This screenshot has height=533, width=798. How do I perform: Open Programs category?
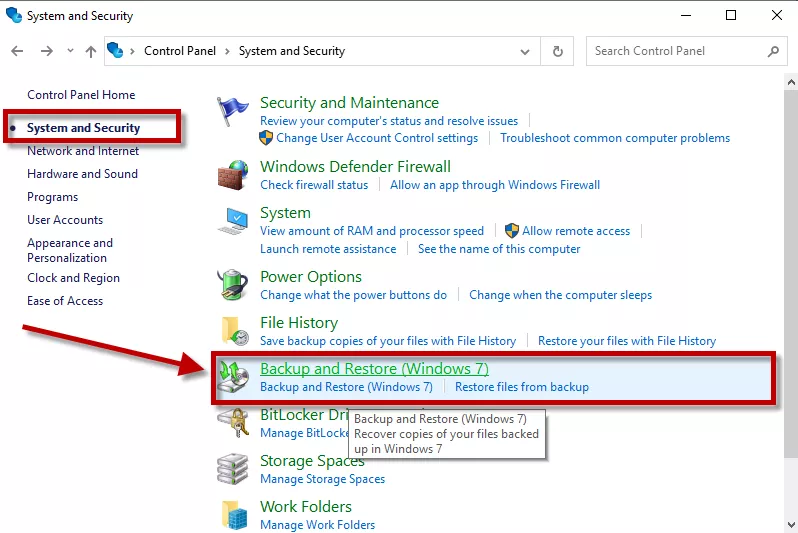point(52,197)
